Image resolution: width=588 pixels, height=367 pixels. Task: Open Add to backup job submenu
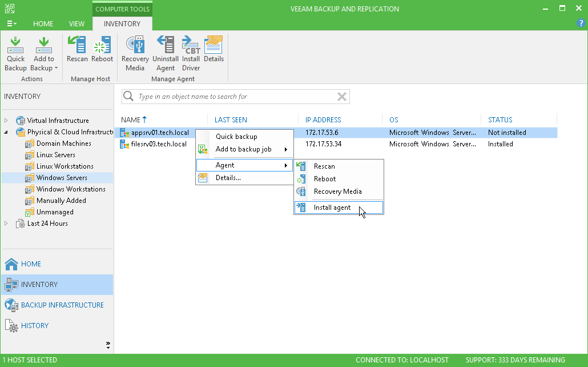[244, 149]
